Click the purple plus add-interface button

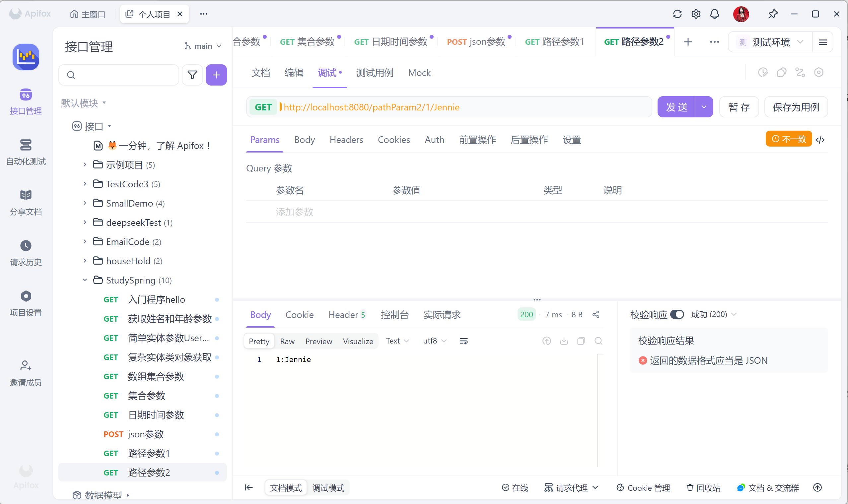coord(216,75)
